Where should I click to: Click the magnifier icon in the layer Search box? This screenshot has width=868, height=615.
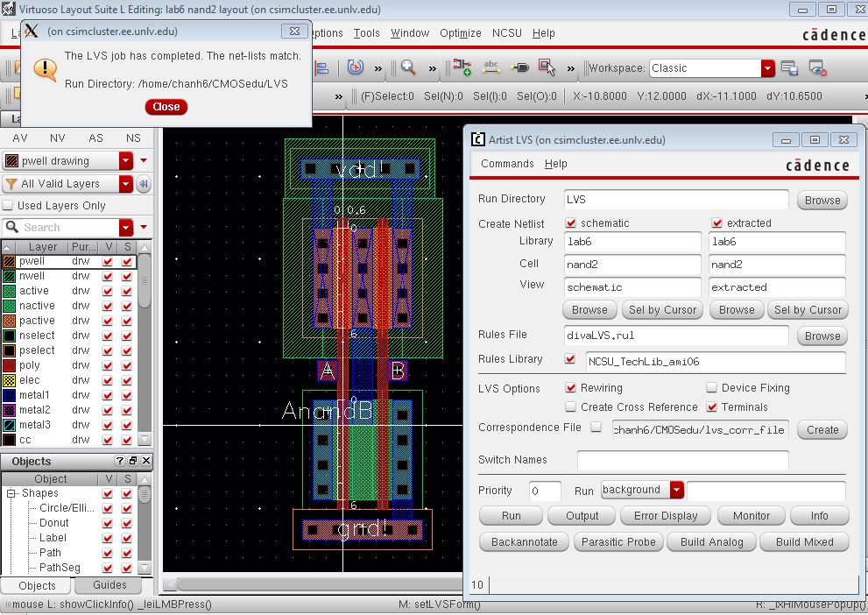(x=11, y=226)
